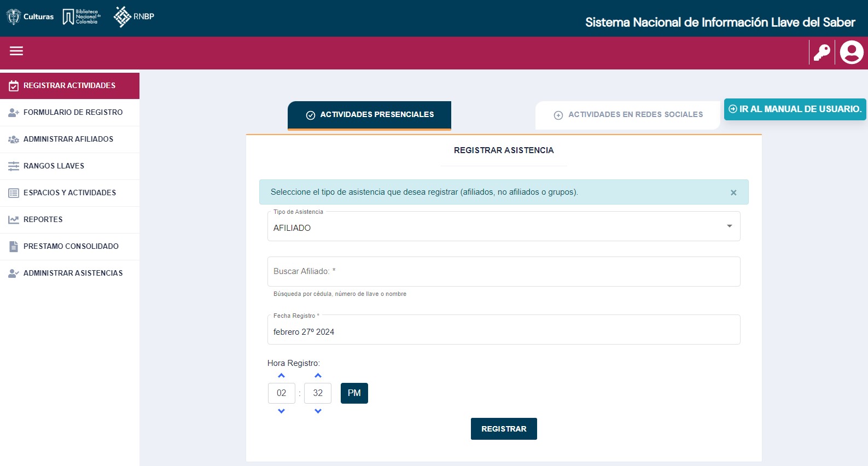The image size is (868, 466).
Task: Click the key icon in header
Action: pyautogui.click(x=822, y=53)
